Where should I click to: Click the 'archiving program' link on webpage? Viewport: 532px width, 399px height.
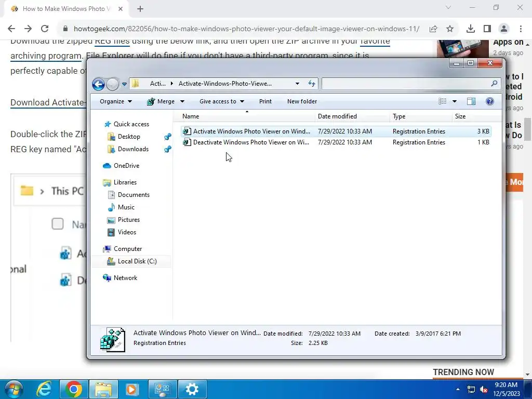click(46, 56)
